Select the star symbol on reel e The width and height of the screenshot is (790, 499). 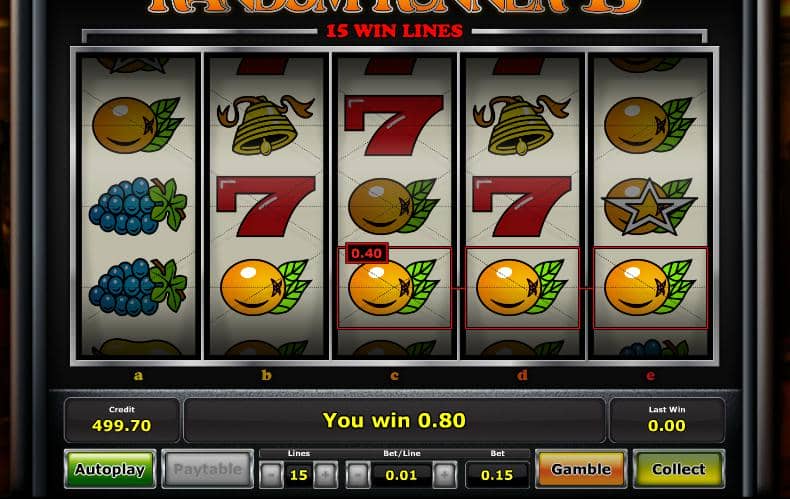(x=649, y=207)
